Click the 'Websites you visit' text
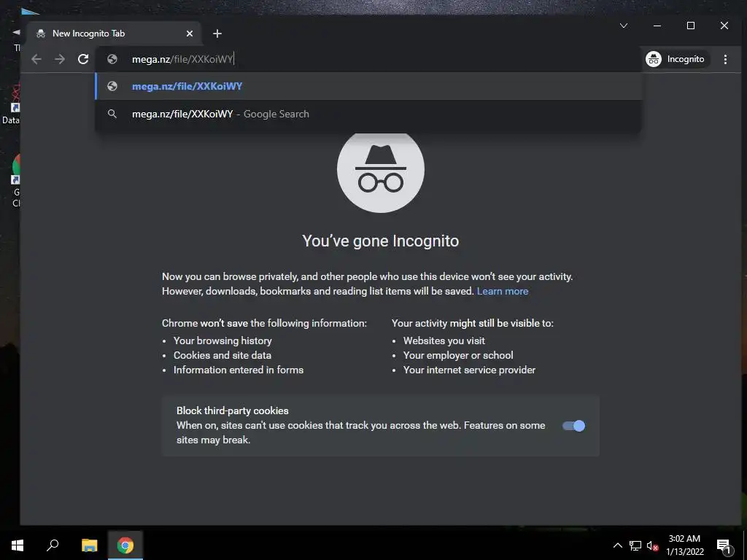Screen dimensions: 747x560 (x=444, y=341)
